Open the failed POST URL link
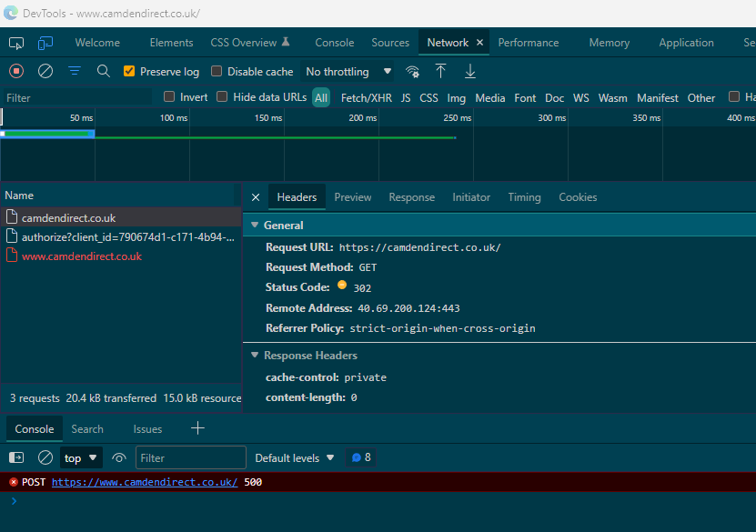This screenshot has height=532, width=756. coord(145,482)
